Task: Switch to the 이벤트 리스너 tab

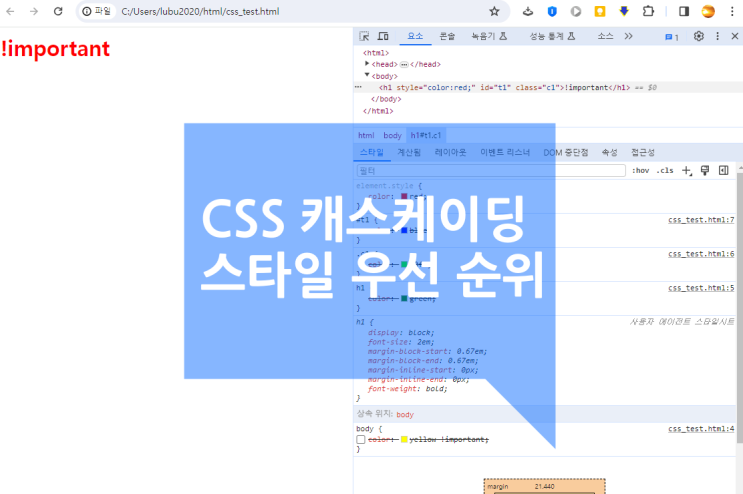Action: tap(505, 153)
